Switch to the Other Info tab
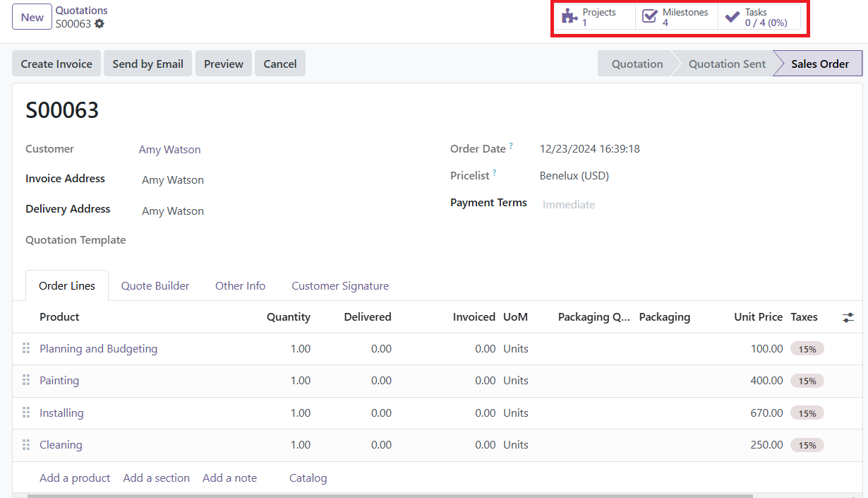868x498 pixels. (240, 285)
